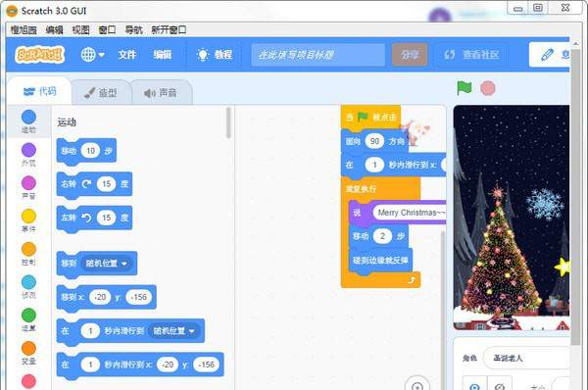Click the green flag icon in hat block

tap(363, 117)
